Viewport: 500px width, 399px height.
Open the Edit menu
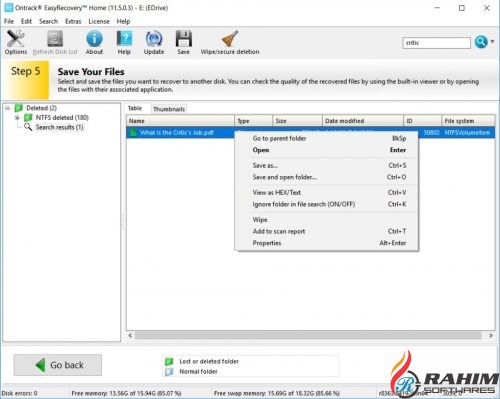(x=26, y=21)
